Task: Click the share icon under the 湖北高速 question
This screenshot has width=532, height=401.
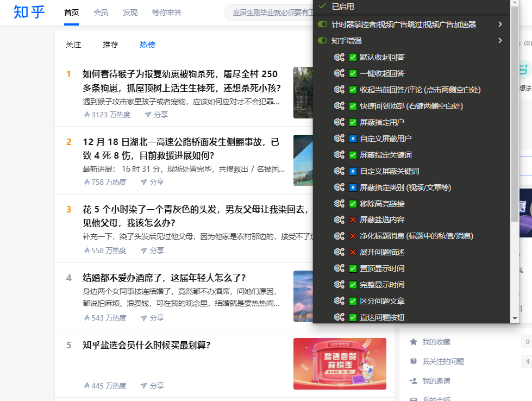Action: coord(144,182)
